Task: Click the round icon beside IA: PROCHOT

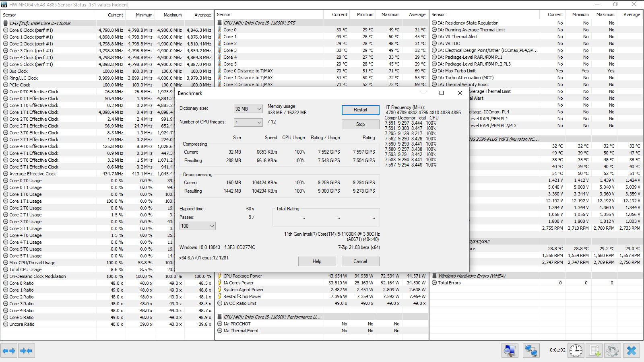Action: click(x=220, y=324)
